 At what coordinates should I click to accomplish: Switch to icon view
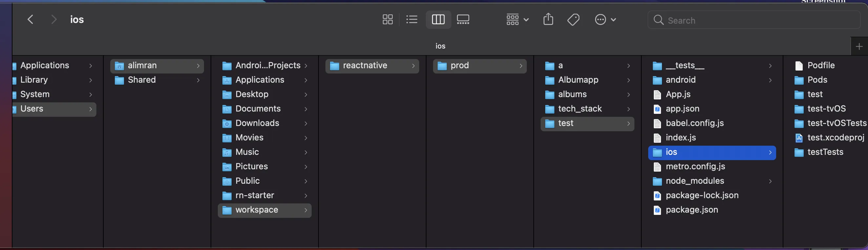(387, 20)
